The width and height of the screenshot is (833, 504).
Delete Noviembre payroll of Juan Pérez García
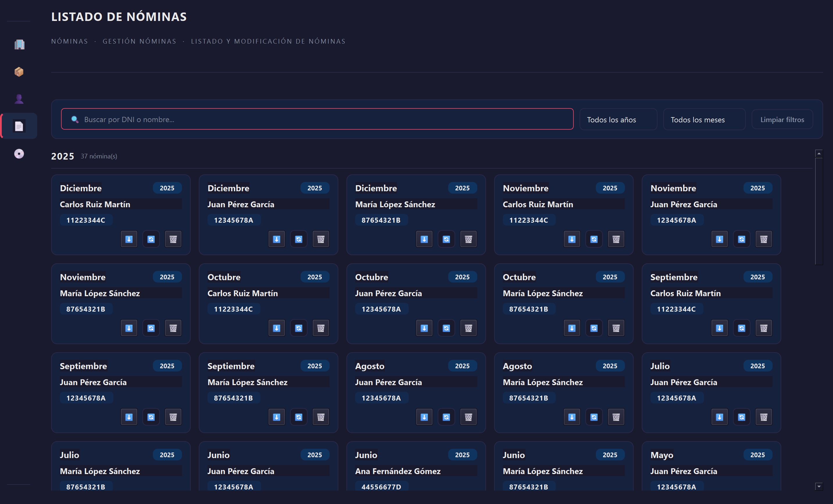click(764, 239)
